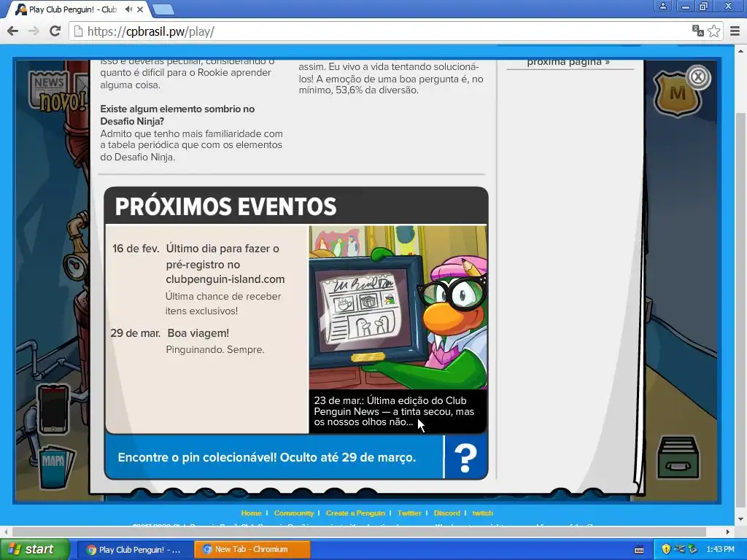The image size is (747, 560).
Task: Open the browser user profile button
Action: (x=662, y=6)
